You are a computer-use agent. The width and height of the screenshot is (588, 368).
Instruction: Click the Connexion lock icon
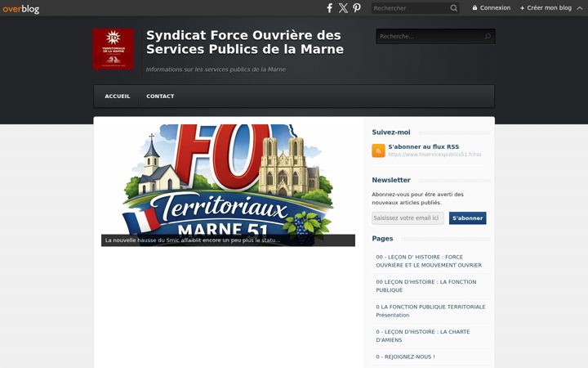(x=474, y=7)
